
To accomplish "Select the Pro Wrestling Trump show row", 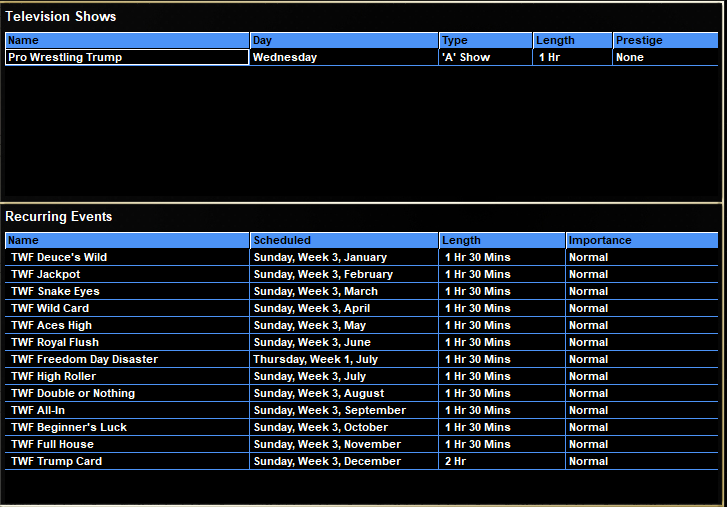I will pyautogui.click(x=126, y=58).
